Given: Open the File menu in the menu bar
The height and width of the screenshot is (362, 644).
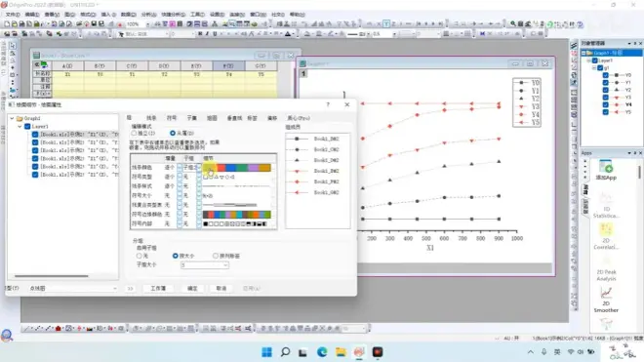Looking at the screenshot, I should tap(13, 15).
